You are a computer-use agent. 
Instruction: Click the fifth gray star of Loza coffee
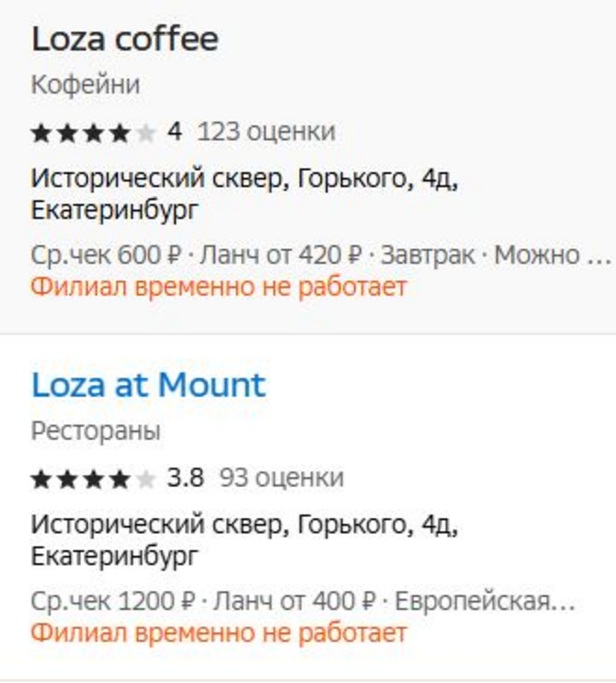tap(146, 133)
